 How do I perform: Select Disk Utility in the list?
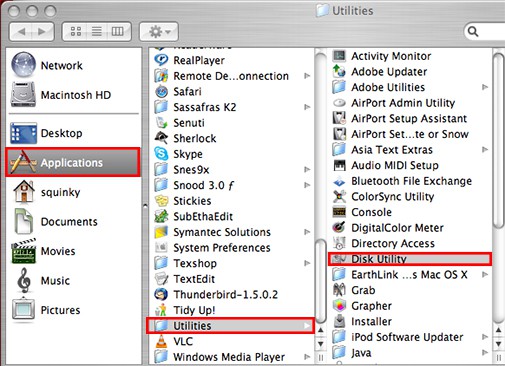tap(410, 259)
